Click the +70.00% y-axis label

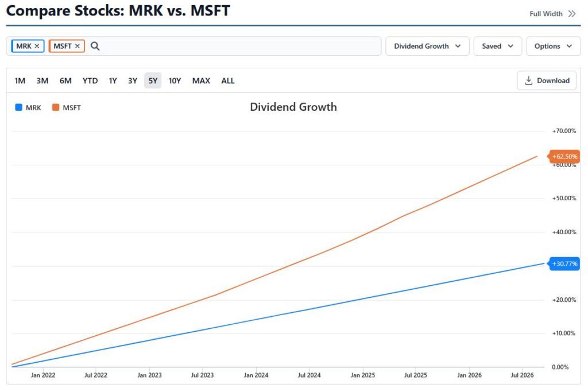(x=564, y=131)
